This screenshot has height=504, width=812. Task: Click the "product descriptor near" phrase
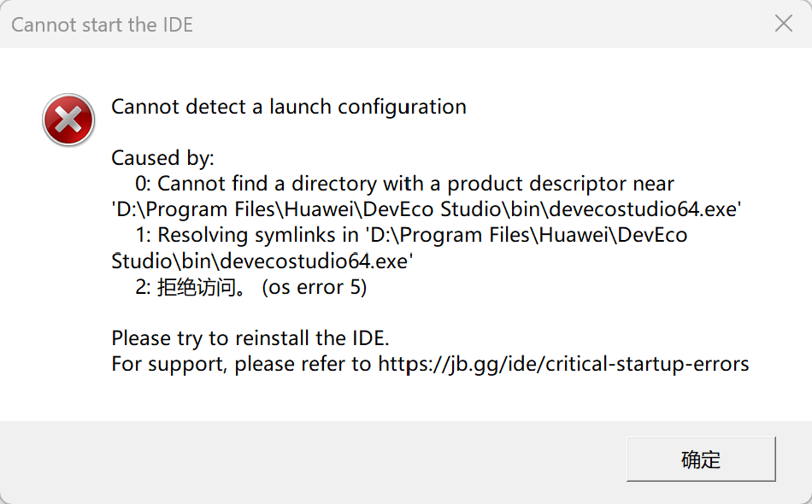[x=561, y=184]
